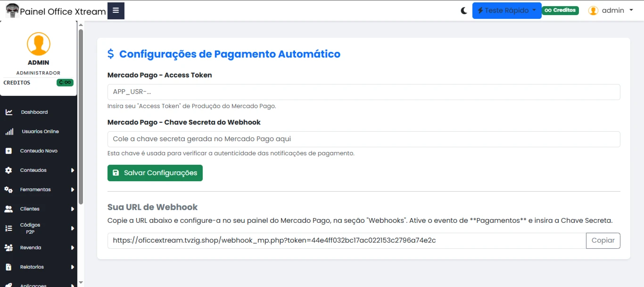Open the admin user dropdown menu
Image resolution: width=644 pixels, height=287 pixels.
[611, 10]
